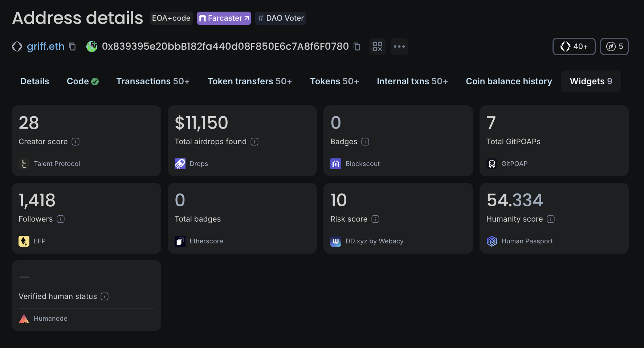
Task: Copy the griff.eth ENS name
Action: 72,46
